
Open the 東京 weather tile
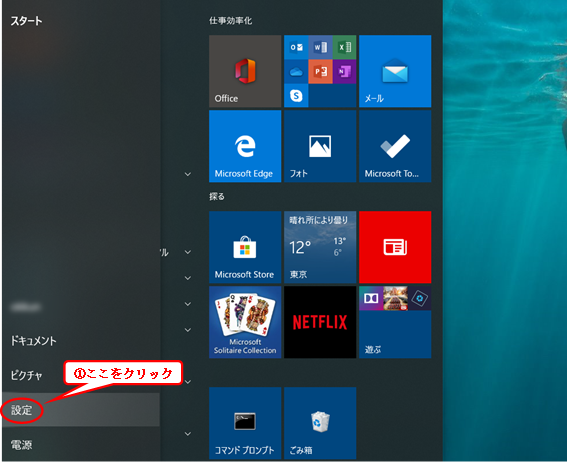coord(320,247)
